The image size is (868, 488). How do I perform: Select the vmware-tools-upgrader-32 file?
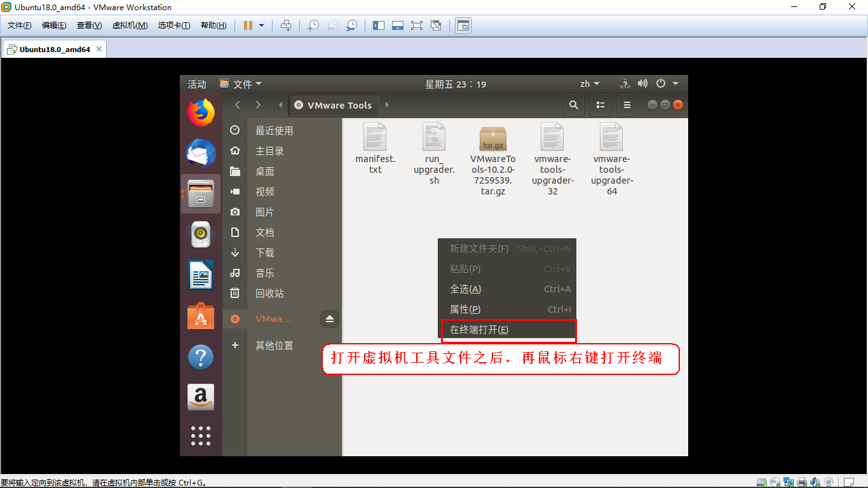(553, 159)
